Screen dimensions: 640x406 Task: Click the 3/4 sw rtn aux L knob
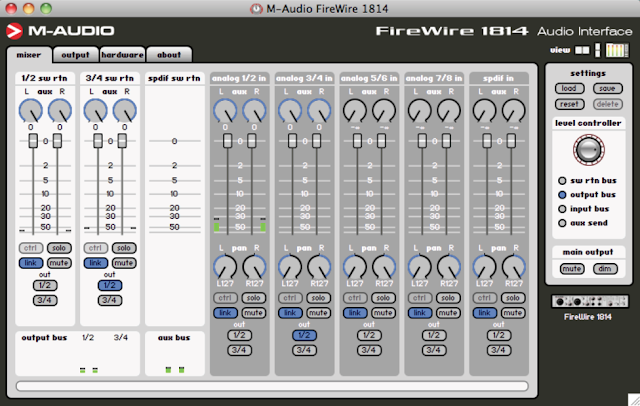(x=95, y=110)
